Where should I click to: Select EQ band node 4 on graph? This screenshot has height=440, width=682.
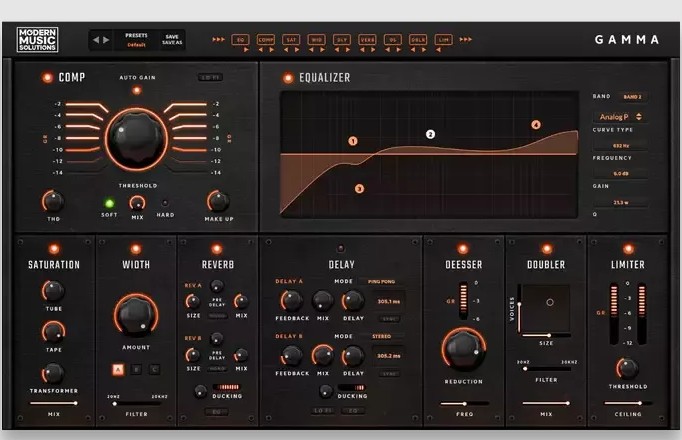536,125
